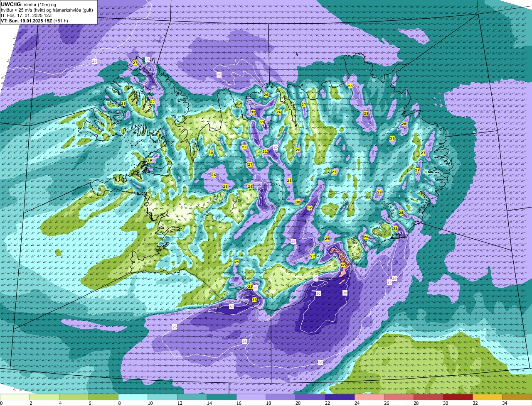
Task: Click the '24' tick label on the color scale
Action: pyautogui.click(x=357, y=403)
